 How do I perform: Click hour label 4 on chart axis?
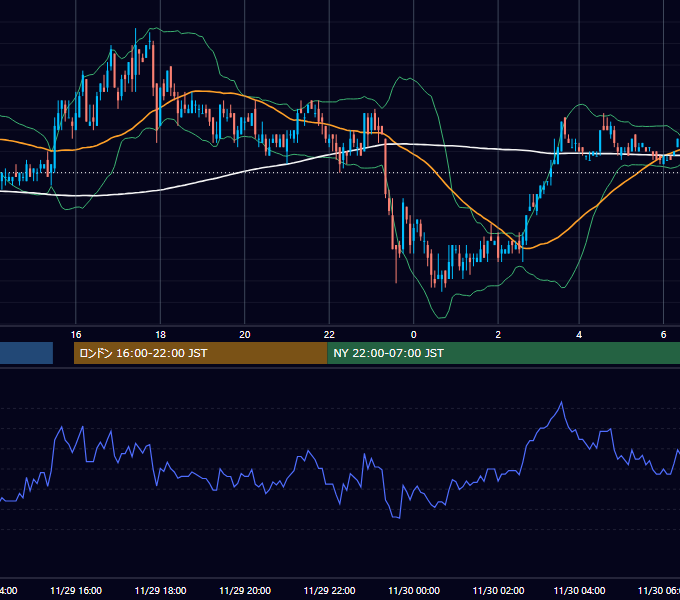579,335
